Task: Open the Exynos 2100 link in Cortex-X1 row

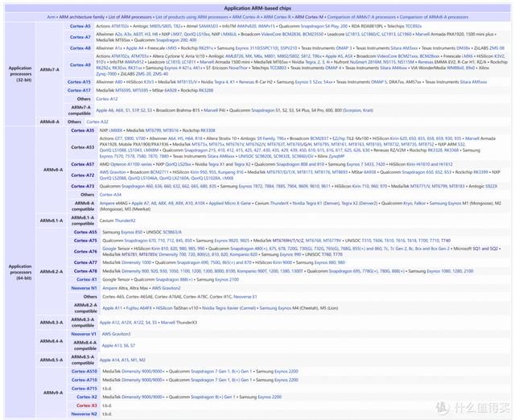Action: click(227, 279)
